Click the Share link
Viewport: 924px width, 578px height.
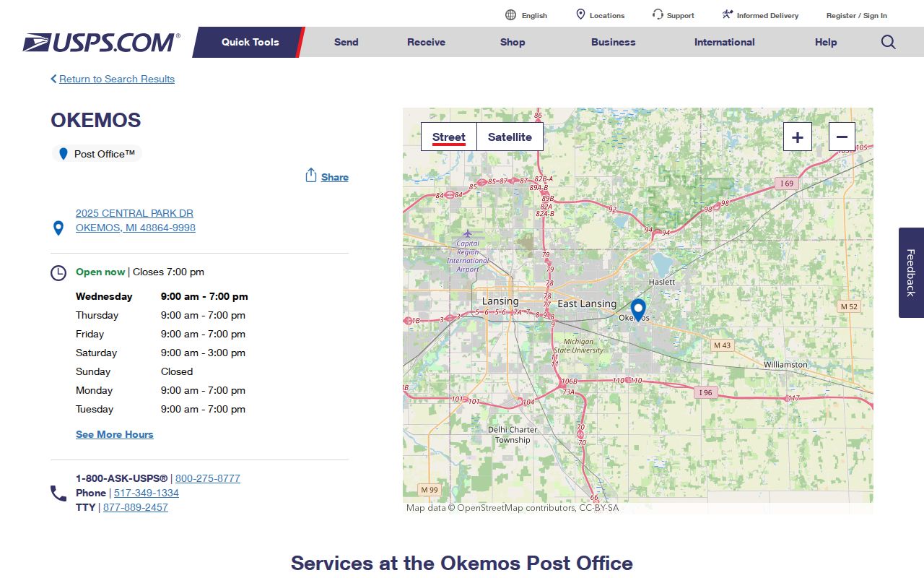335,177
